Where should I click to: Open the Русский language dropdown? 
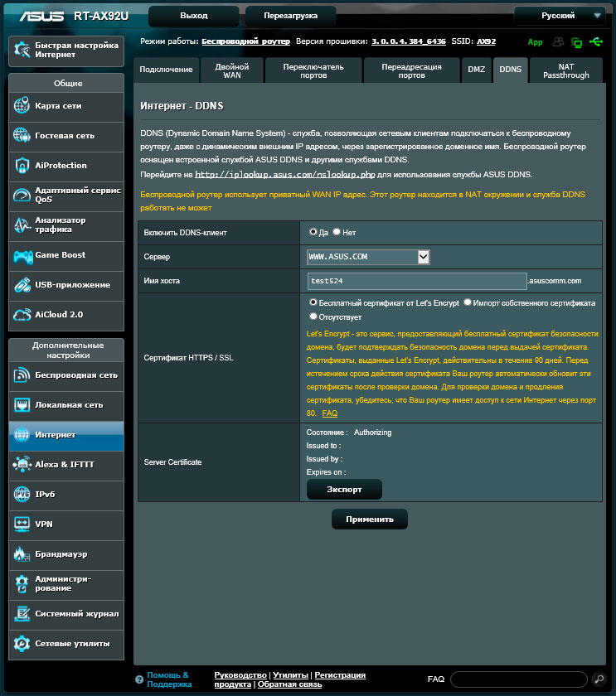coord(560,16)
